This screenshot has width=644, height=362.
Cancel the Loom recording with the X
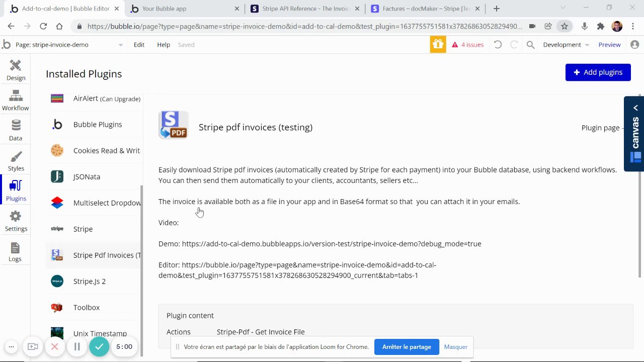click(x=55, y=346)
